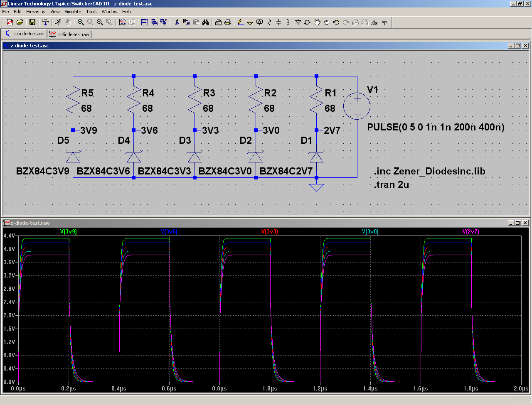Image resolution: width=532 pixels, height=405 pixels.
Task: Open the File menu
Action: click(x=5, y=12)
